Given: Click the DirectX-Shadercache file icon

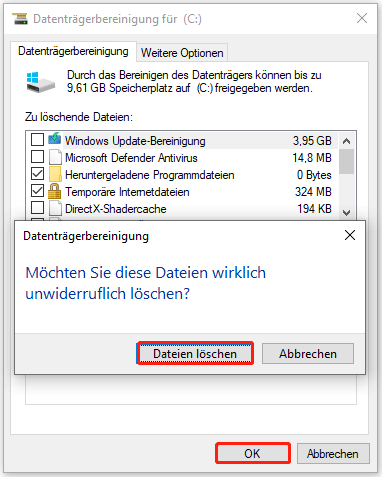Looking at the screenshot, I should pos(55,208).
